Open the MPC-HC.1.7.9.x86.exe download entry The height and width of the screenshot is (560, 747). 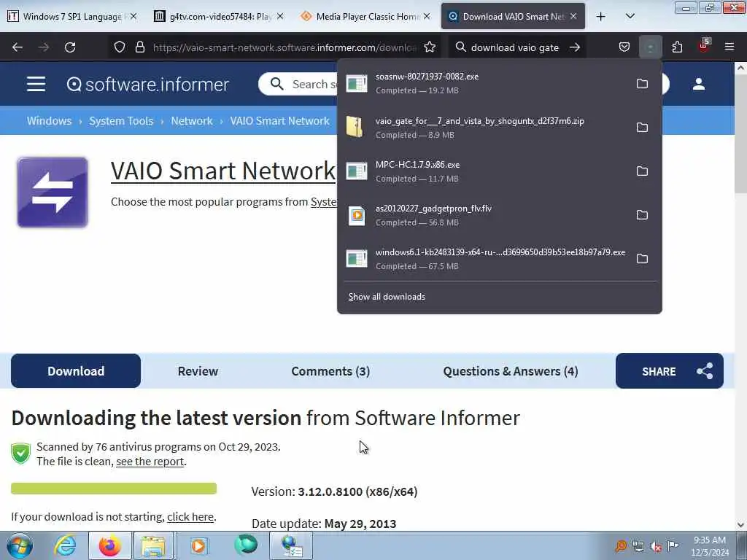point(486,171)
